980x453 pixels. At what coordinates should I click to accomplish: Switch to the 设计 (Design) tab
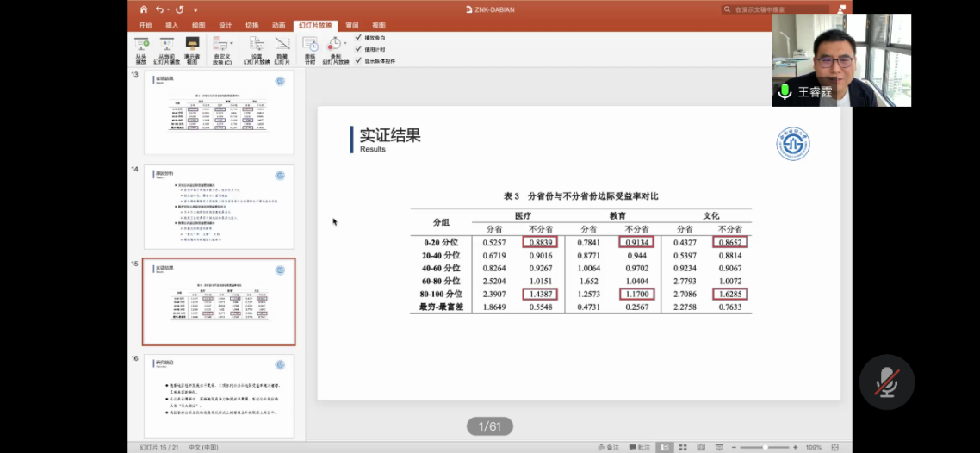(x=225, y=26)
